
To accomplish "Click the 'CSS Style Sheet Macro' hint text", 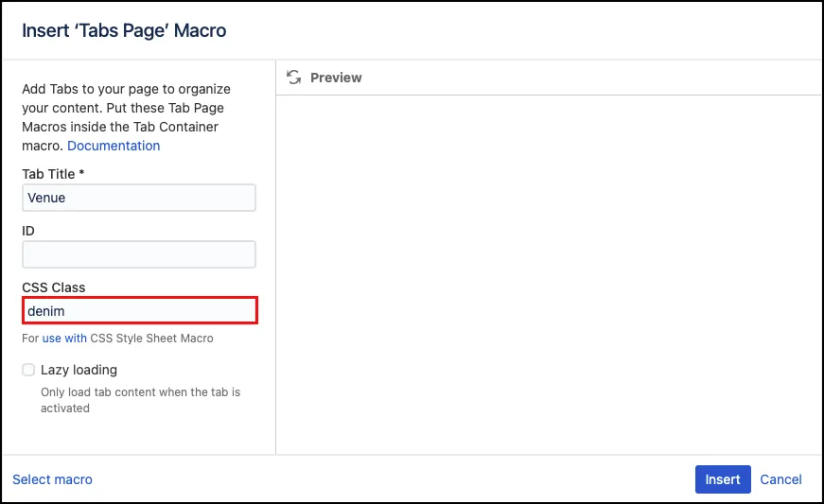I will tap(152, 339).
